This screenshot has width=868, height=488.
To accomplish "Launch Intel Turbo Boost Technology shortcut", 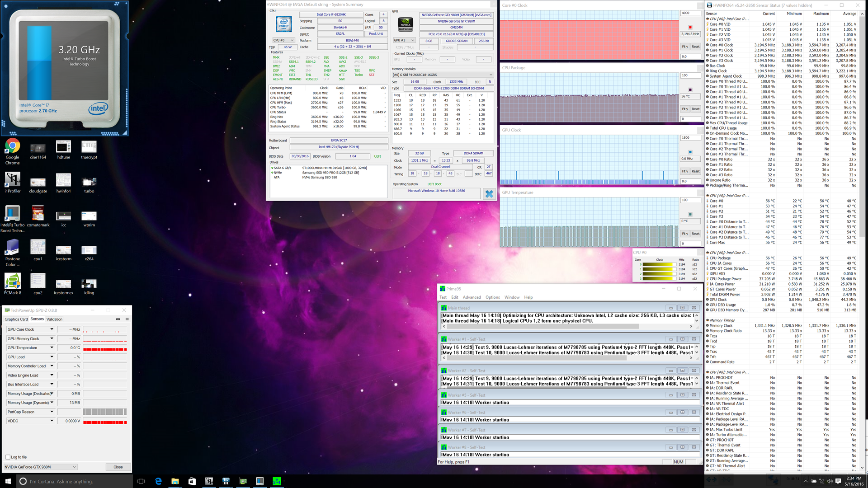I will pos(13,219).
